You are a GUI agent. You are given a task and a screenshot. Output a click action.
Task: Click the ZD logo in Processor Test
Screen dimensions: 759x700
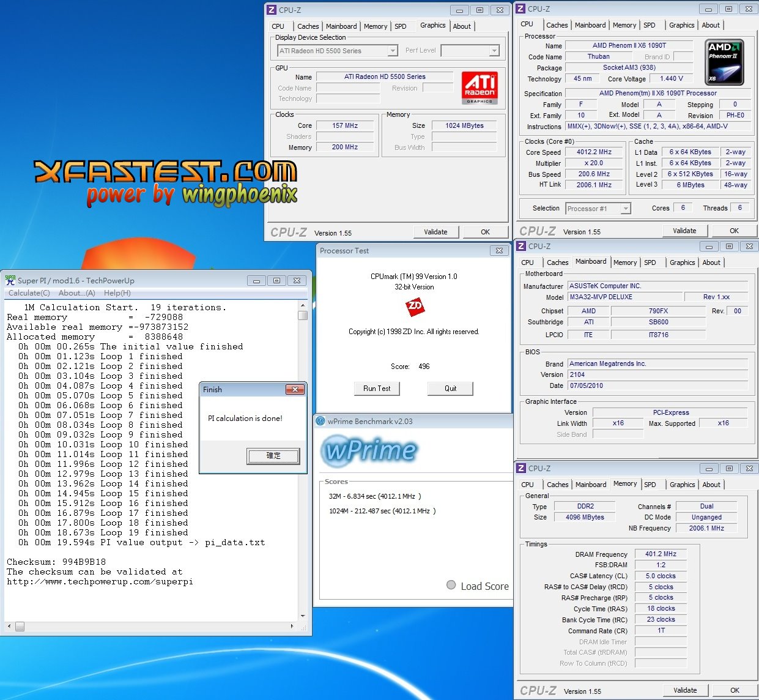click(x=415, y=306)
